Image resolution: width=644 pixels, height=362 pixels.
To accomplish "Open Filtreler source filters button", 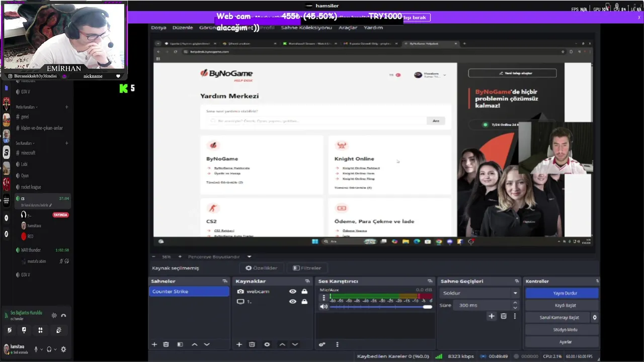I will pos(307,268).
